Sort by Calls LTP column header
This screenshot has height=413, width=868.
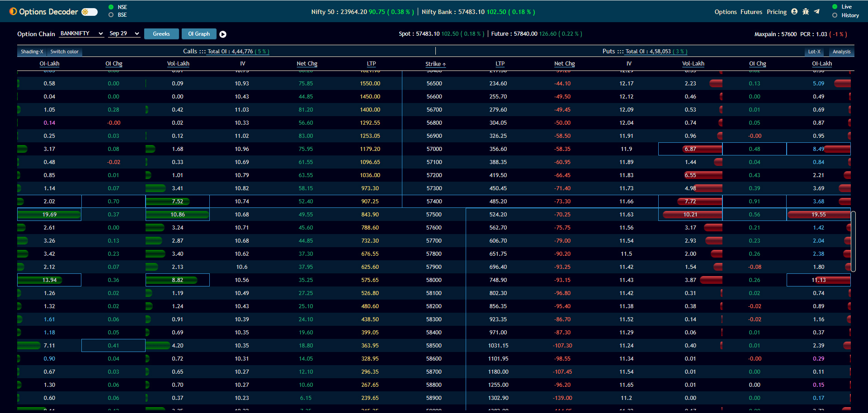point(371,64)
